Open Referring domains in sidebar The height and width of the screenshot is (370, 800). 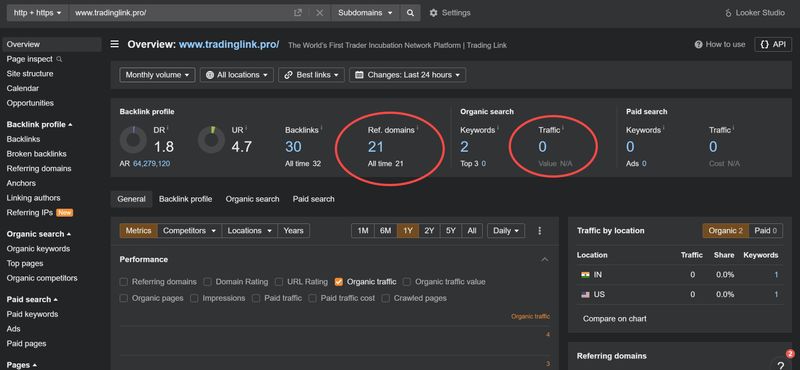tap(39, 168)
